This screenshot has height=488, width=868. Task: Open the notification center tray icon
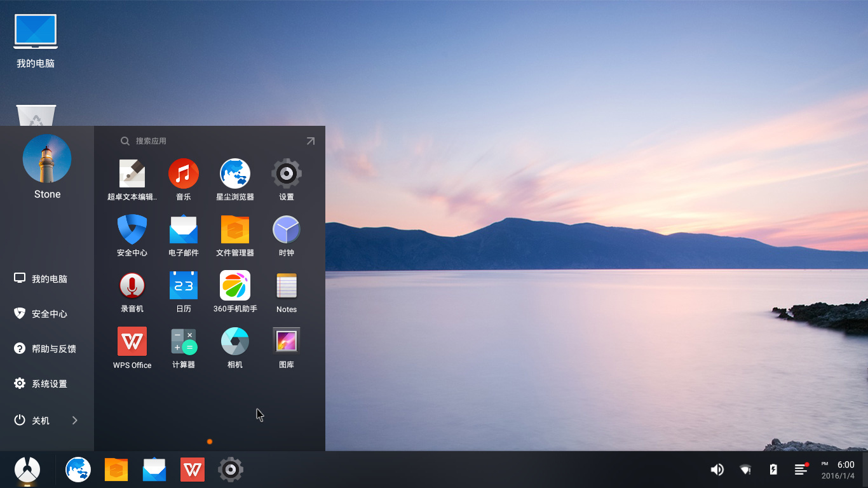(x=801, y=469)
